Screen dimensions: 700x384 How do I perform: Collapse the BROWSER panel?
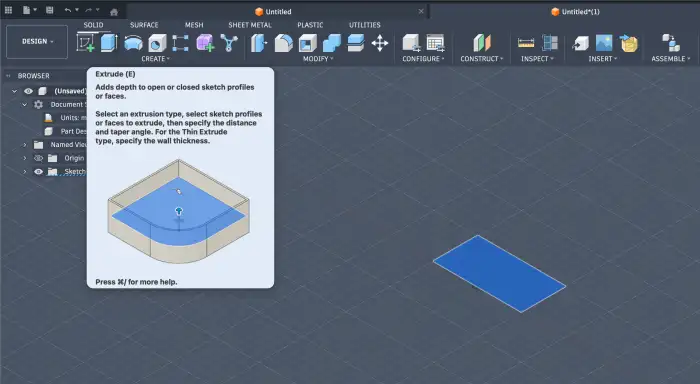8,76
